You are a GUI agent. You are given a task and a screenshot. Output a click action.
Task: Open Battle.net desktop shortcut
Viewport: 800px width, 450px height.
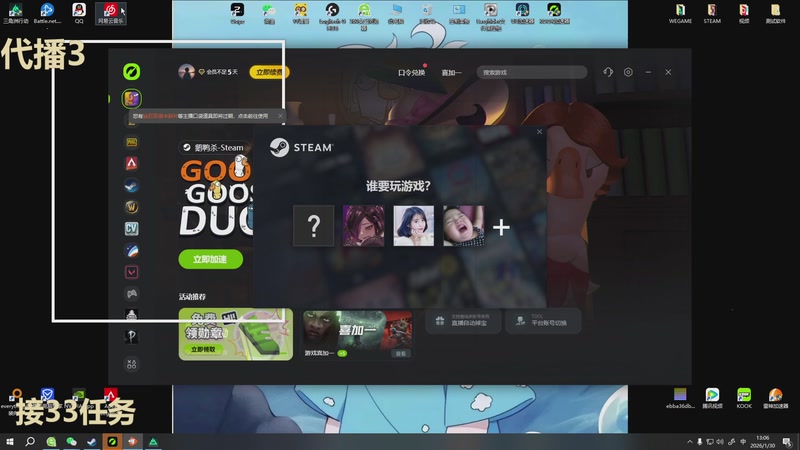click(47, 13)
